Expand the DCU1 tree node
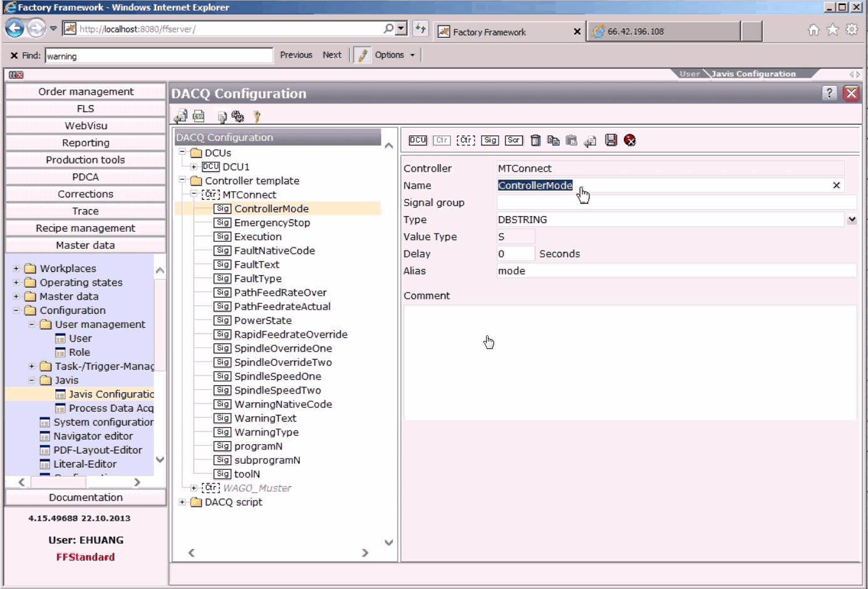 (194, 167)
